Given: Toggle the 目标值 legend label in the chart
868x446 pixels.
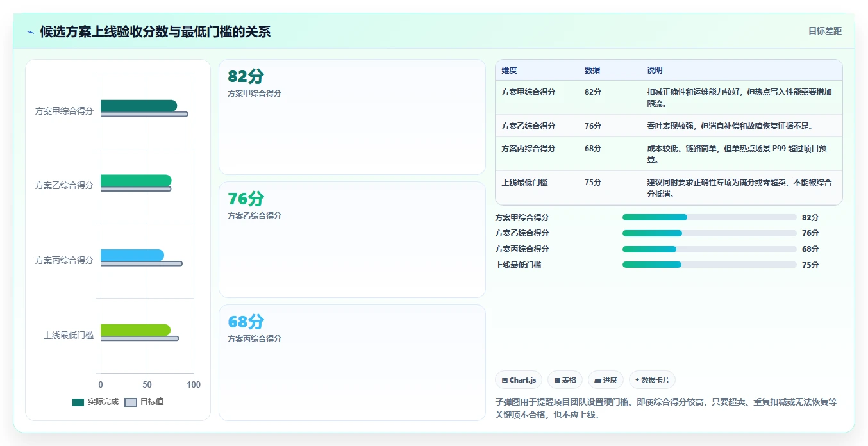Looking at the screenshot, I should click(151, 402).
